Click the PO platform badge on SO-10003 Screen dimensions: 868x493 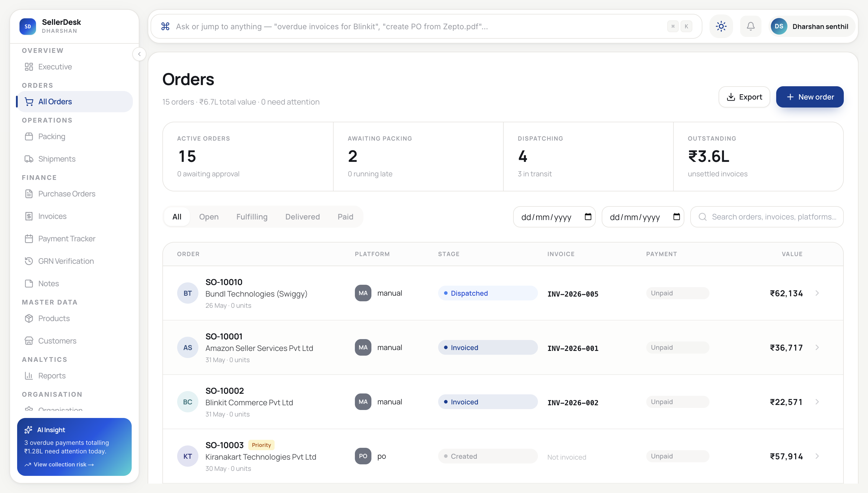click(363, 456)
